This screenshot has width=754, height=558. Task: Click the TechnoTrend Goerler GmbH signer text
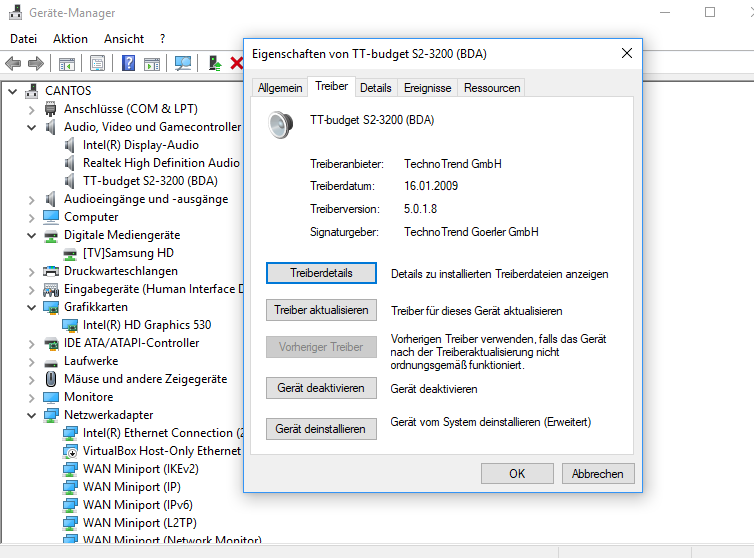tap(471, 232)
